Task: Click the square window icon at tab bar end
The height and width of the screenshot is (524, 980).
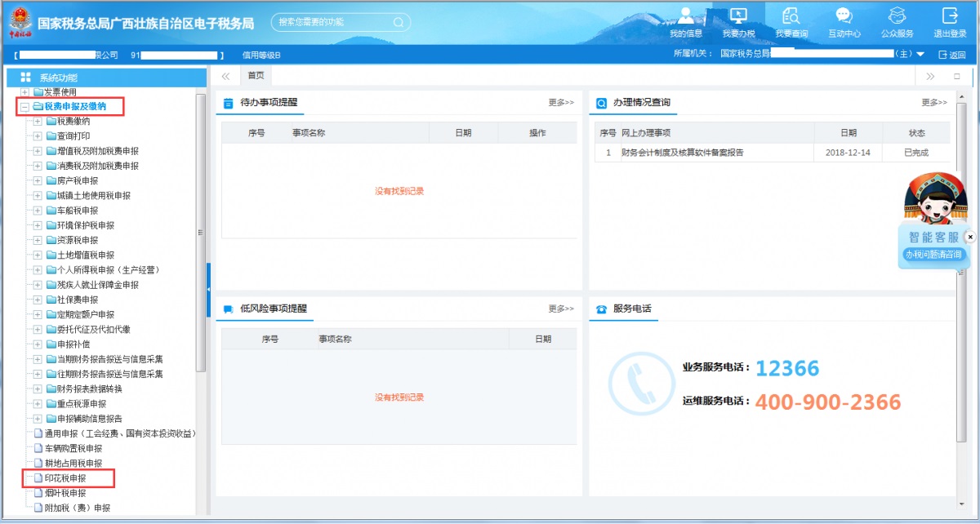Action: click(x=957, y=77)
